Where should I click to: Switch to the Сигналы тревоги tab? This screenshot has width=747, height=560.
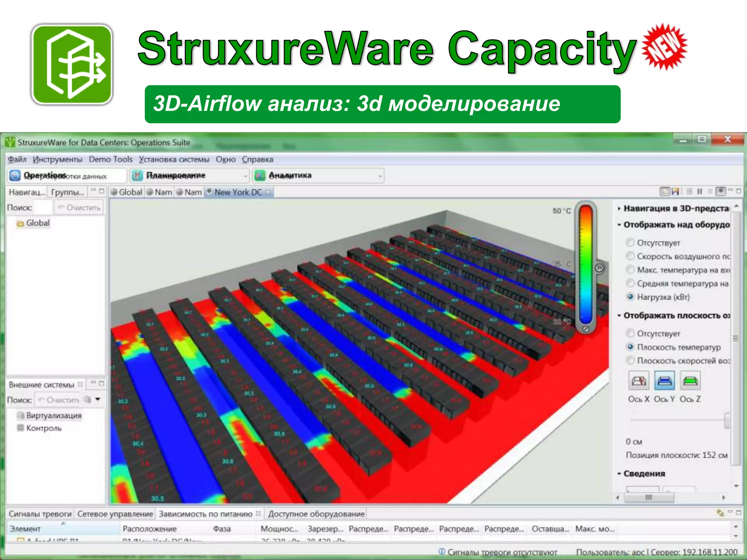40,514
